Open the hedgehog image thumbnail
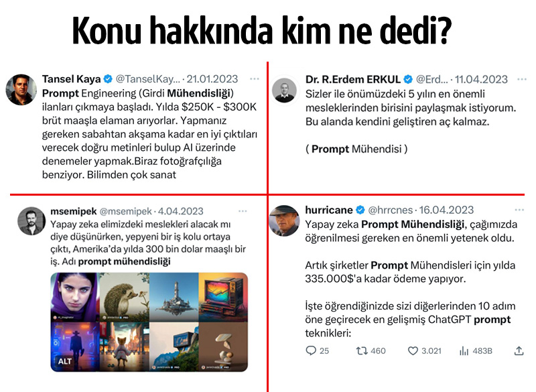 pos(124,297)
